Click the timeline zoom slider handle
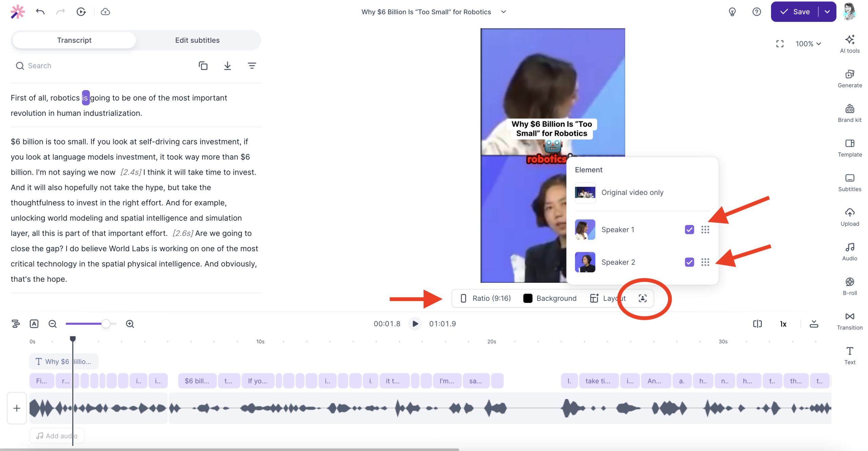Screen dimensions: 868x451 pyautogui.click(x=105, y=323)
